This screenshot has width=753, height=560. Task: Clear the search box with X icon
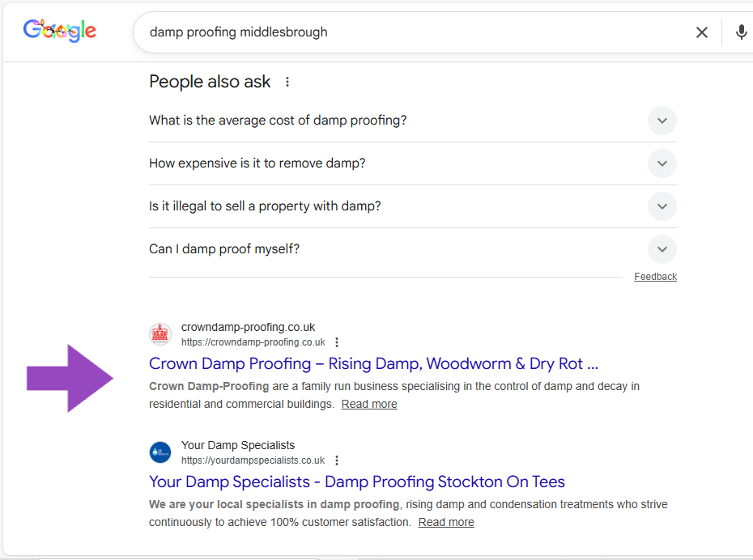[x=701, y=32]
